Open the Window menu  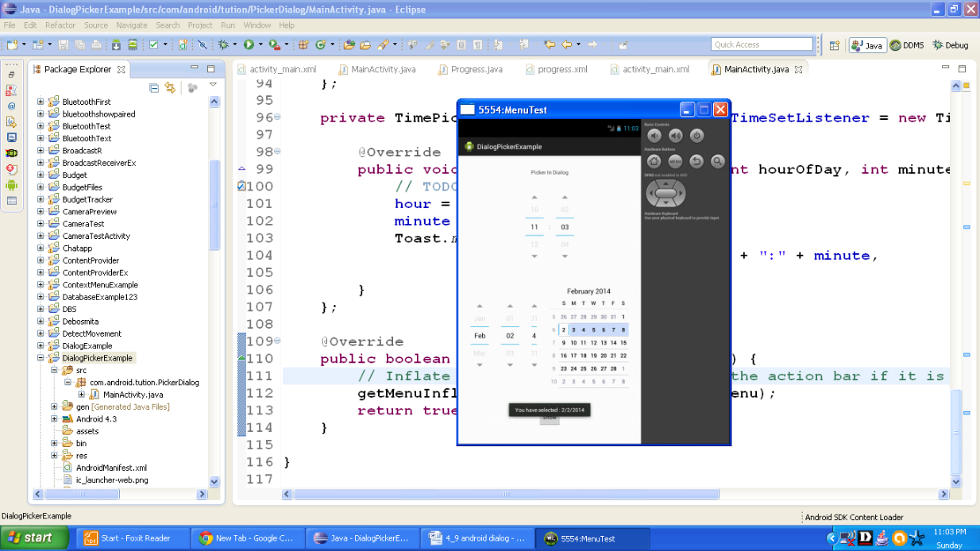point(257,25)
